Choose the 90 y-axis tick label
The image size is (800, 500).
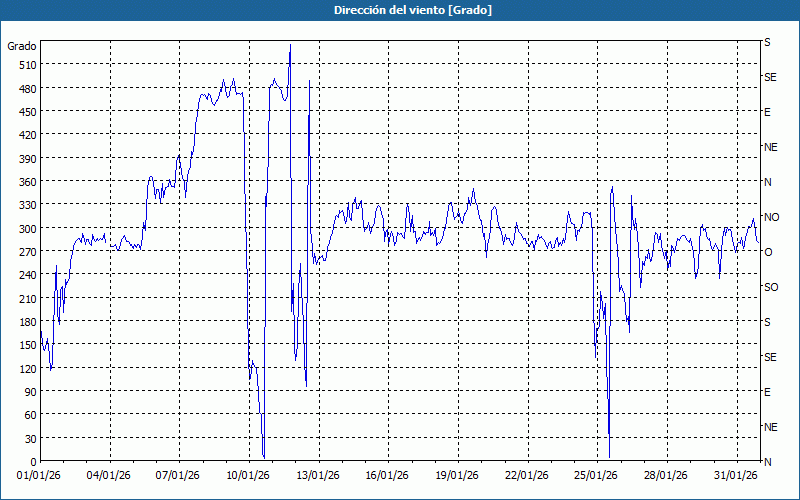(31, 392)
